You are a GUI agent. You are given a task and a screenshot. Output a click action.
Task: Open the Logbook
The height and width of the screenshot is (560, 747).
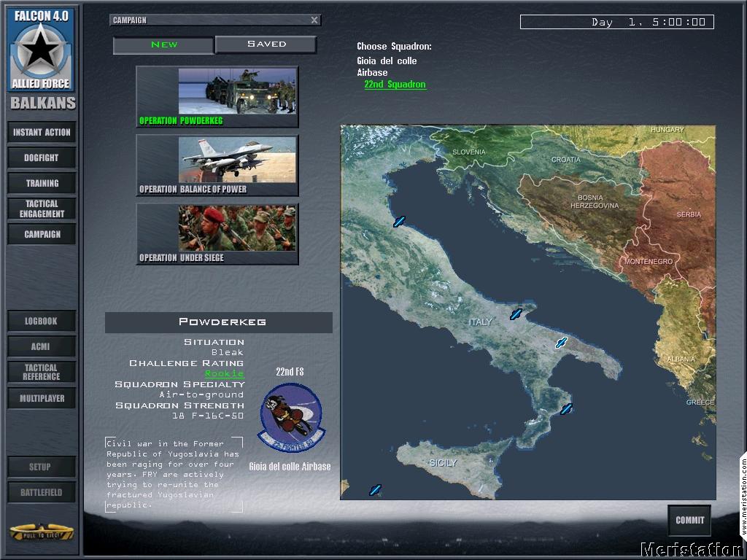pyautogui.click(x=41, y=321)
